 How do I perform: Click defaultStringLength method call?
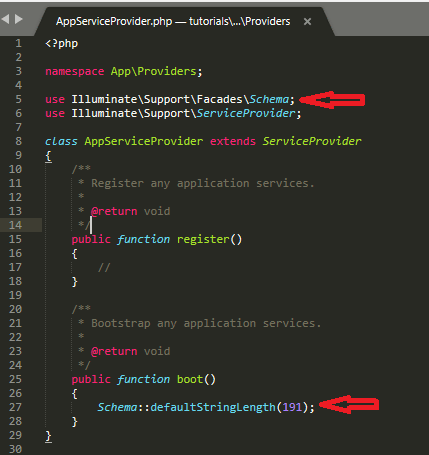click(213, 407)
